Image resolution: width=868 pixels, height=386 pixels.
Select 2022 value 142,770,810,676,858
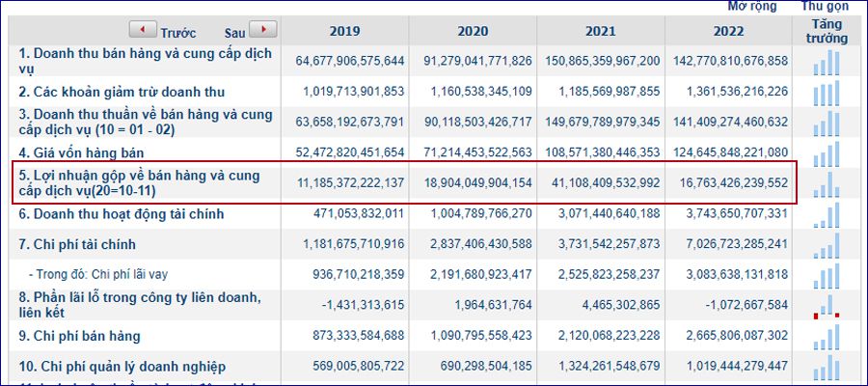coord(731,61)
